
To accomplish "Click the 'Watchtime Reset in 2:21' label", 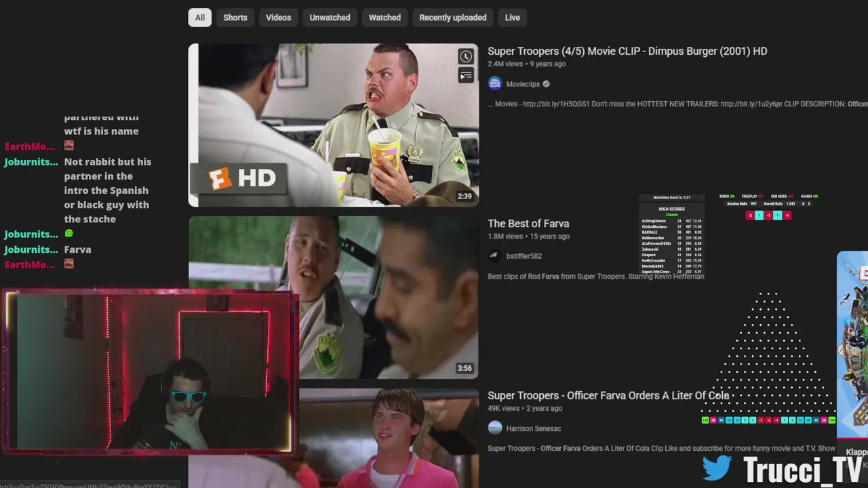I will point(671,197).
